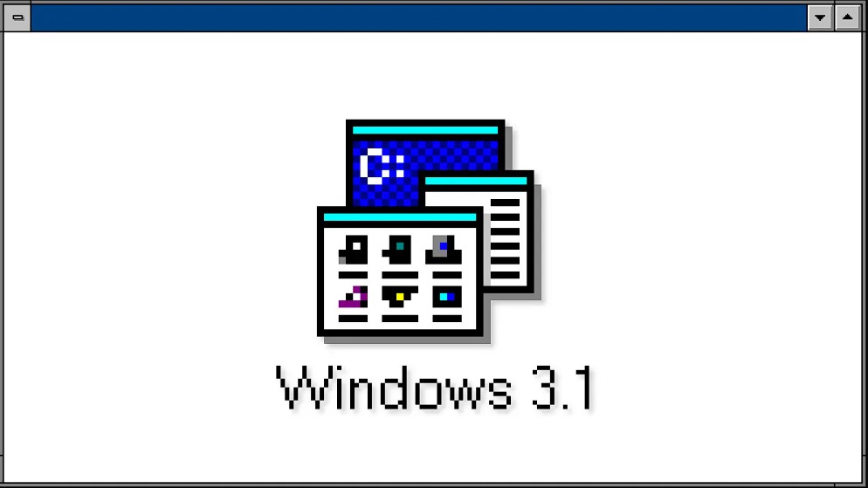The height and width of the screenshot is (488, 868).
Task: Open the Control-menu box in title bar
Action: point(17,17)
